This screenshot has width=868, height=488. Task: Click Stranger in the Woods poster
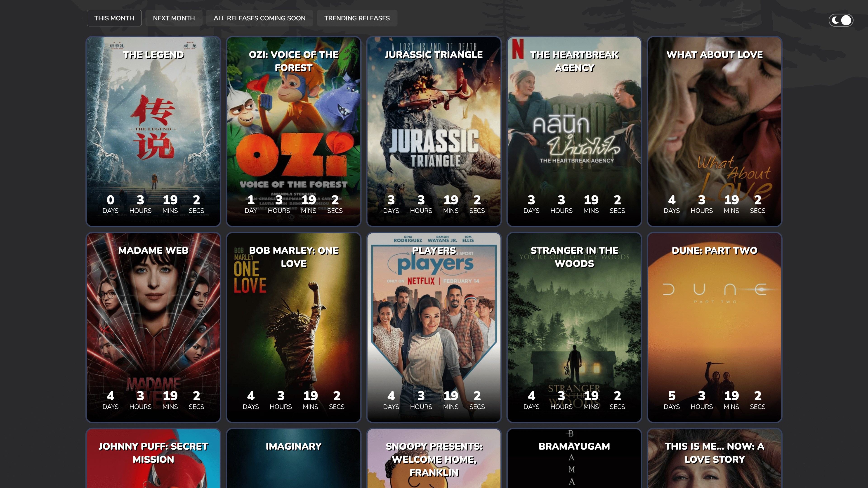574,327
